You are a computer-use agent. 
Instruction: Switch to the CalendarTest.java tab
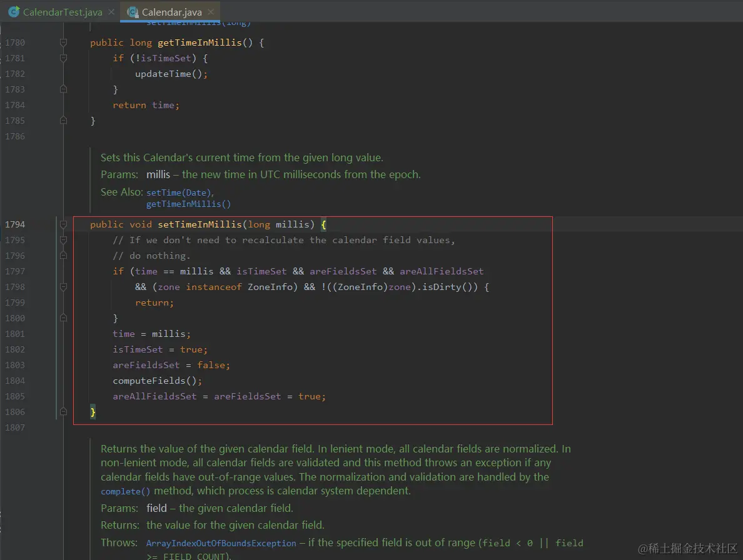click(x=63, y=12)
